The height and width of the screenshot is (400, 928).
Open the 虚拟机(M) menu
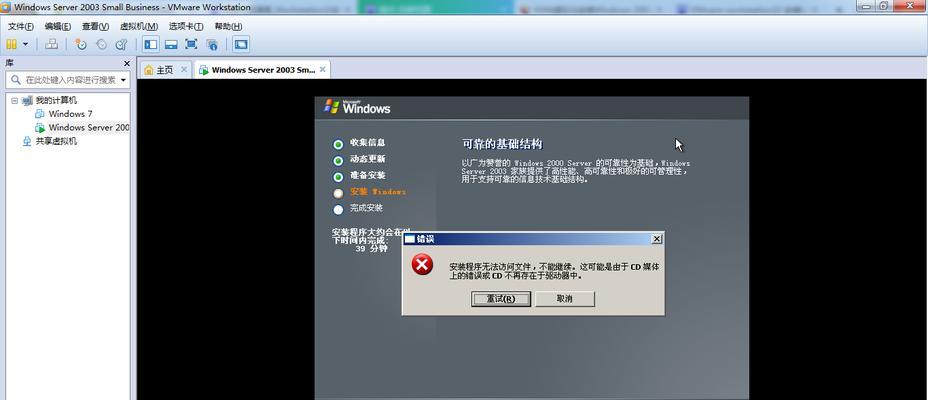click(x=139, y=27)
